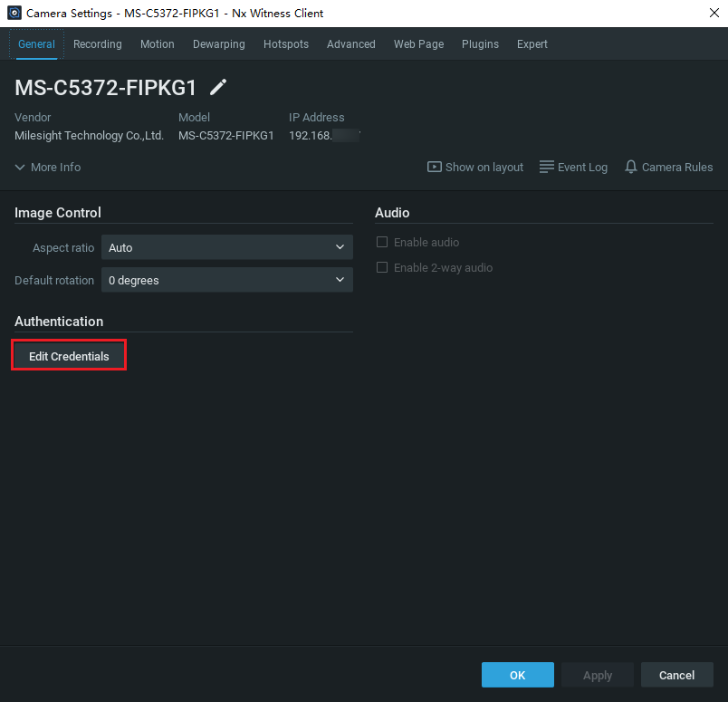Select the Expert tab
Image resolution: width=728 pixels, height=702 pixels.
532,44
